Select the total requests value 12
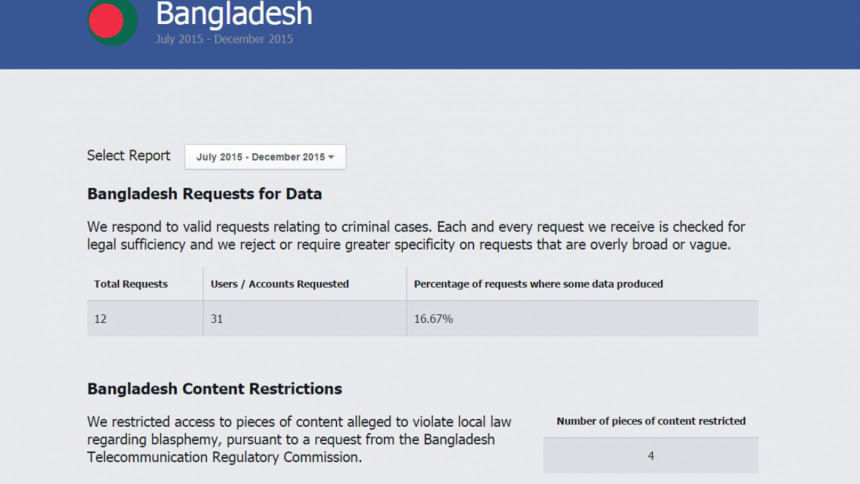 (x=101, y=319)
